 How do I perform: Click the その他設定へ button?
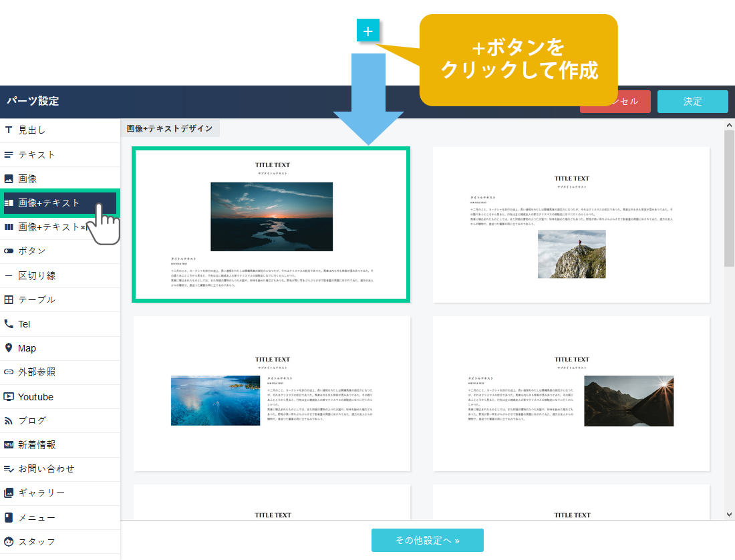tap(427, 541)
